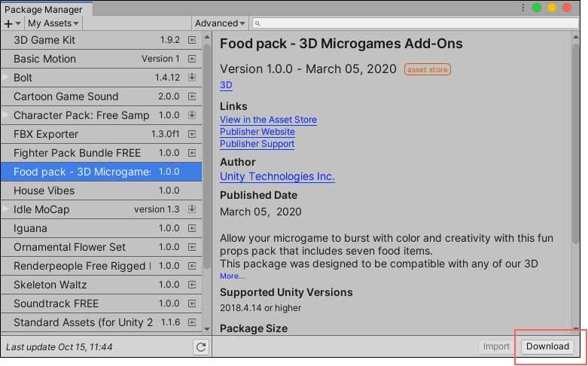Open the plus add-package dropdown
The width and height of the screenshot is (588, 366).
point(12,23)
